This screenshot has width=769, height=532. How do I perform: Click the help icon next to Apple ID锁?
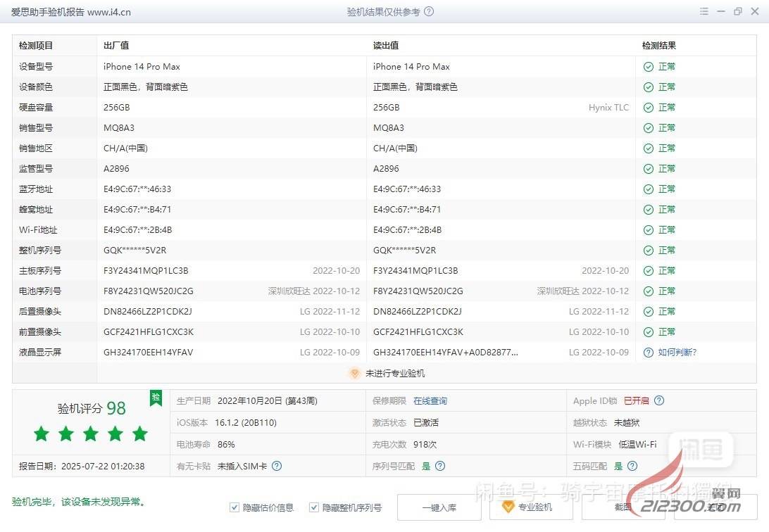pyautogui.click(x=659, y=401)
